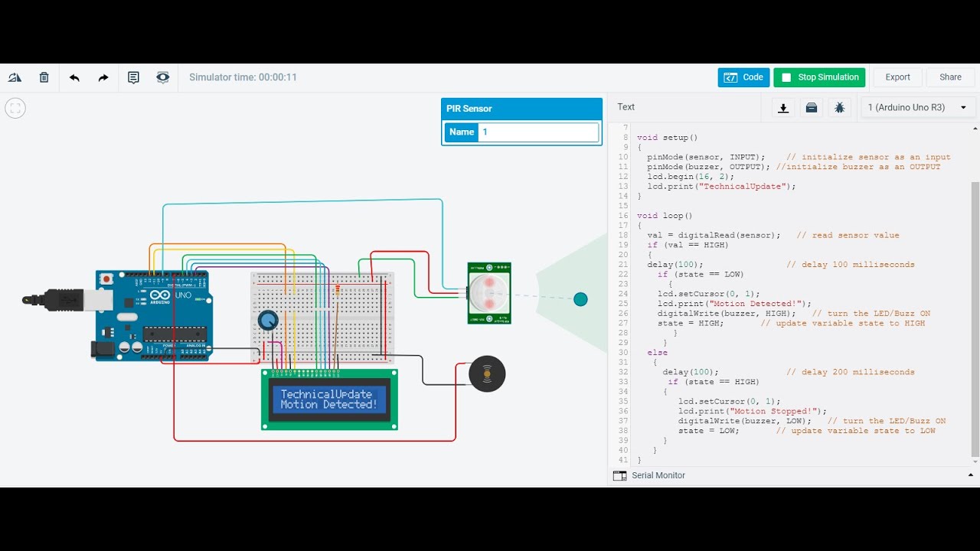
Task: Undo the last action
Action: pyautogui.click(x=74, y=77)
